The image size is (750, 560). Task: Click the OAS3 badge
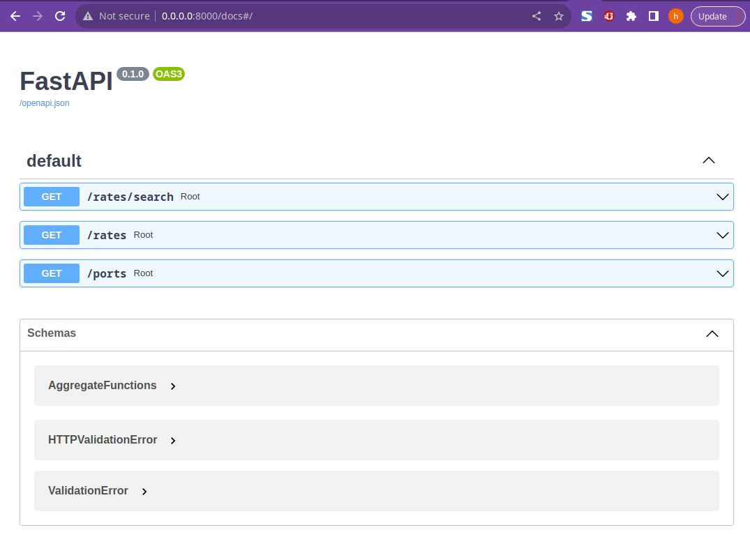point(169,74)
